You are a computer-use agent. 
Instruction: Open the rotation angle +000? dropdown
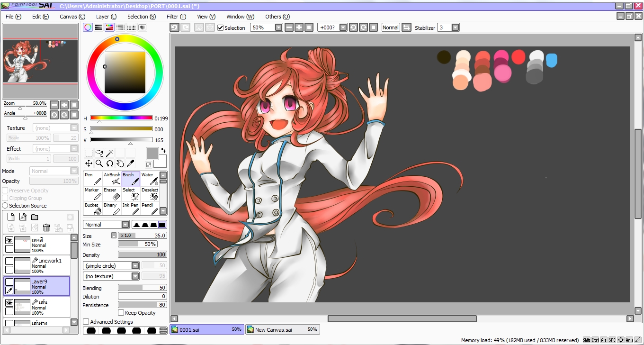[x=343, y=27]
